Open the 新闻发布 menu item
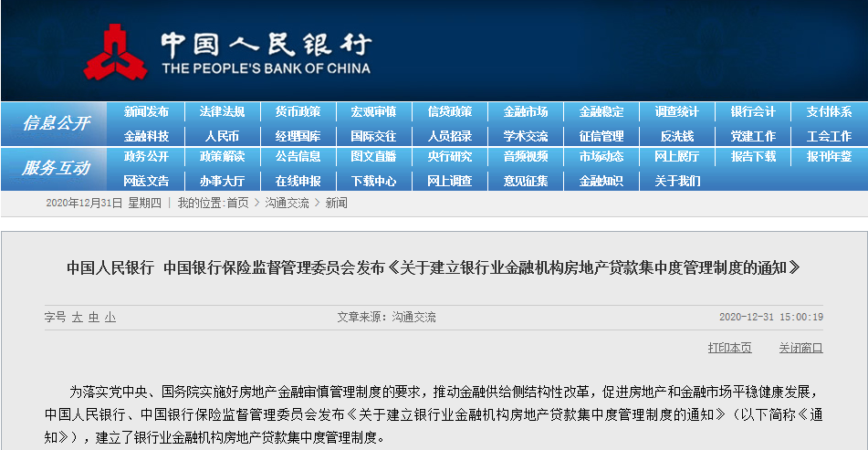 click(x=146, y=111)
